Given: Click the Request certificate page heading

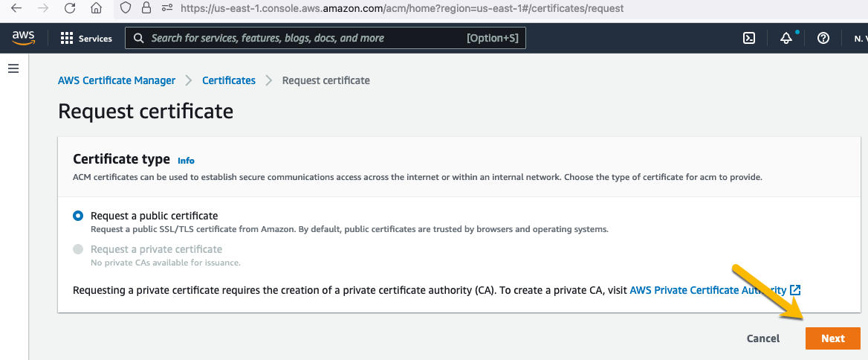Looking at the screenshot, I should point(146,112).
